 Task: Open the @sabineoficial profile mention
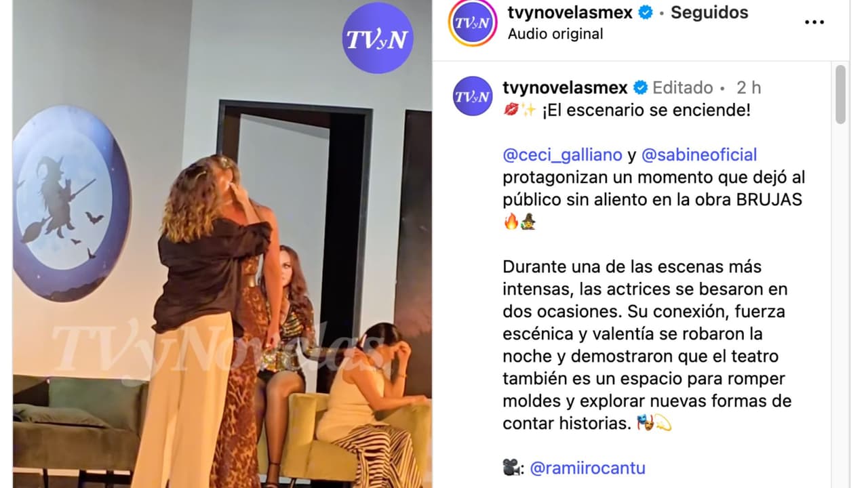tap(699, 155)
